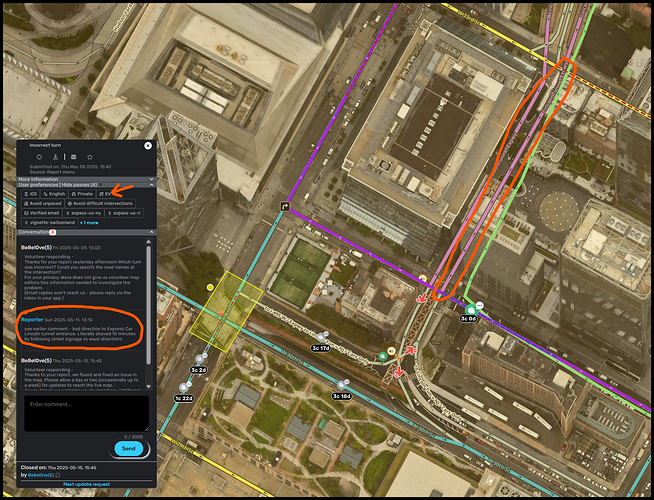Click the target/center-on-report icon
Screen dimensions: 654x500
[x=39, y=157]
